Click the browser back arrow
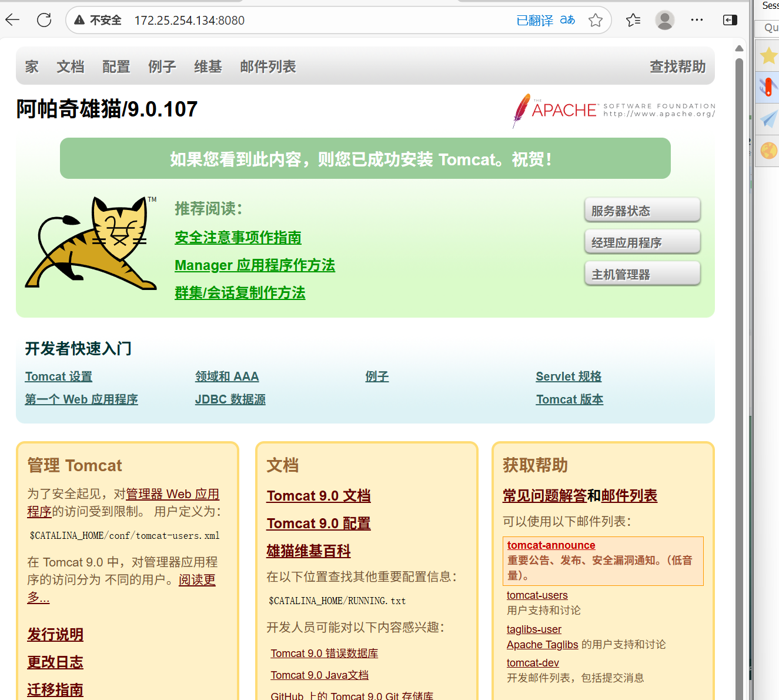Viewport: 779px width, 700px height. [12, 20]
